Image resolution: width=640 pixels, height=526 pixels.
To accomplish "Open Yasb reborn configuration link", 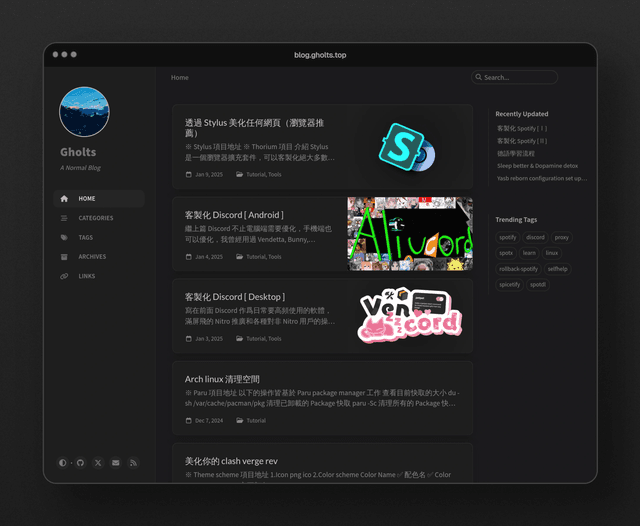I will 542,178.
